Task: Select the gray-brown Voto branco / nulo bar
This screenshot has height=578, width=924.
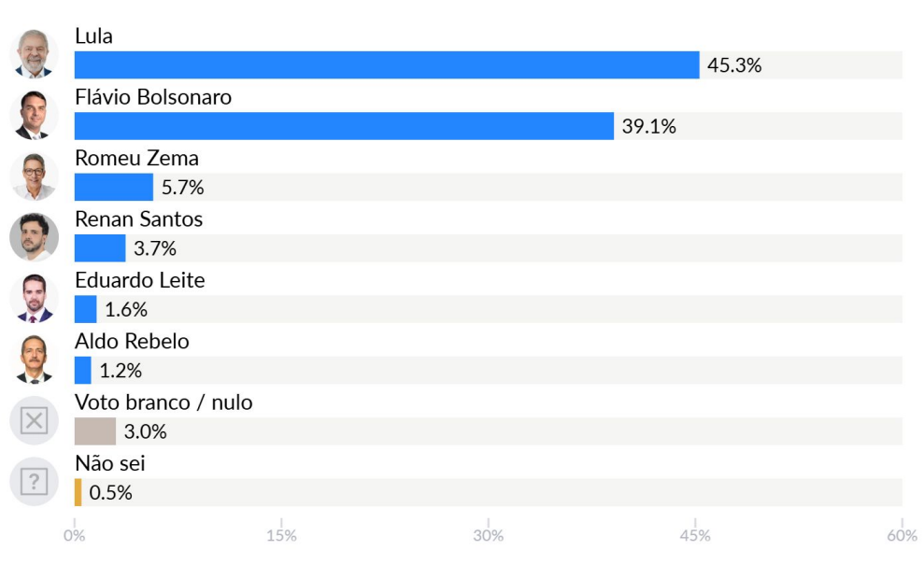Action: tap(94, 431)
